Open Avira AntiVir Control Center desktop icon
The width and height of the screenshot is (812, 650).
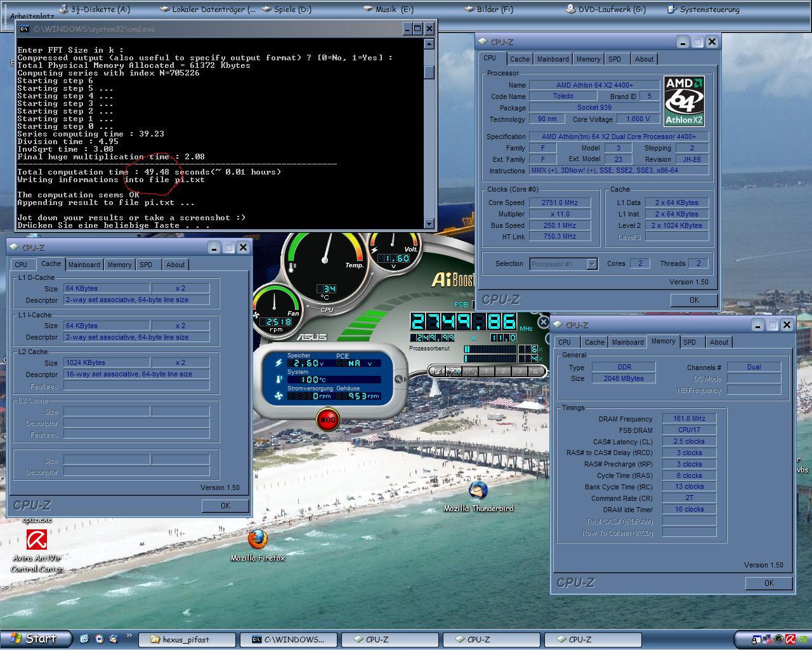[36, 550]
